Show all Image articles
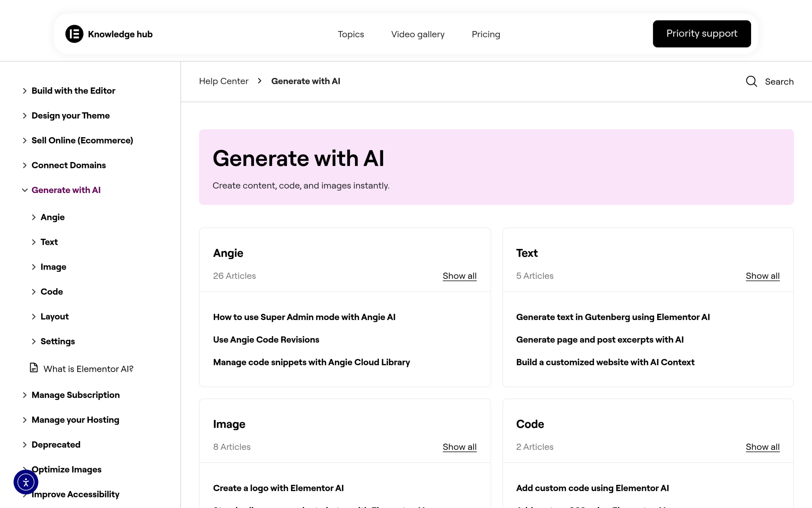The height and width of the screenshot is (508, 812). click(x=459, y=447)
